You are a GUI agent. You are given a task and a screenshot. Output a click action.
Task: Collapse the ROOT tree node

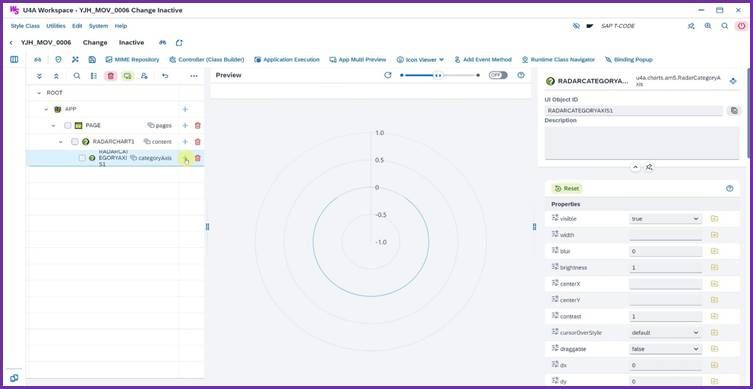click(39, 93)
